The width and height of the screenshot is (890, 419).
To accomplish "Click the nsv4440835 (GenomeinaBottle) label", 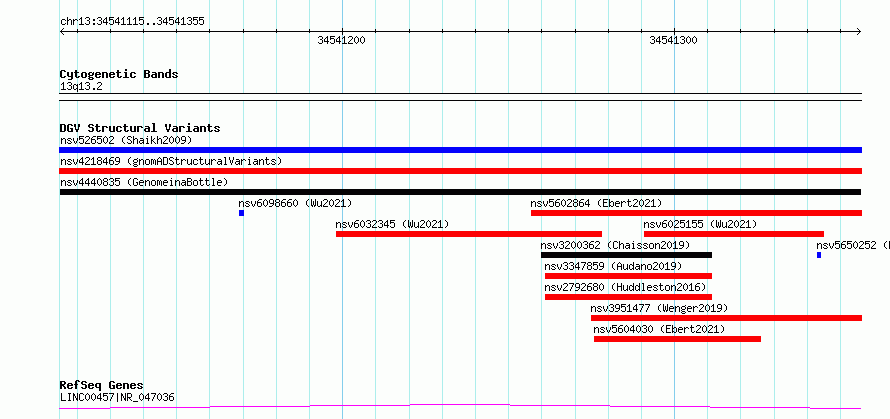I will pyautogui.click(x=144, y=182).
